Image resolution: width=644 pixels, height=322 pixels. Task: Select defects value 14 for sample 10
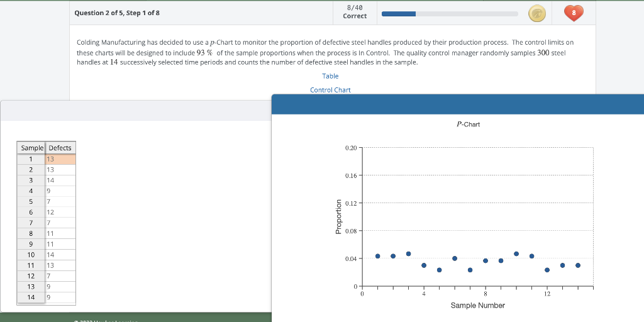pos(60,255)
